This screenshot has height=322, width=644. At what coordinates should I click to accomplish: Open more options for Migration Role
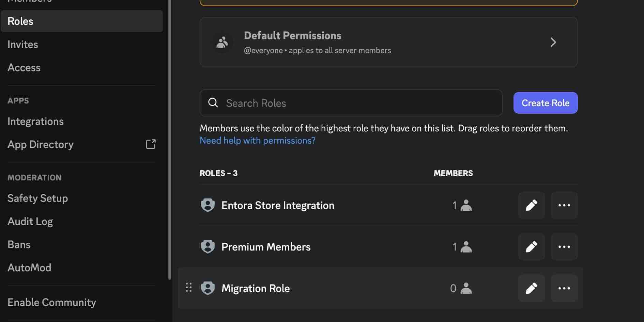coord(564,288)
